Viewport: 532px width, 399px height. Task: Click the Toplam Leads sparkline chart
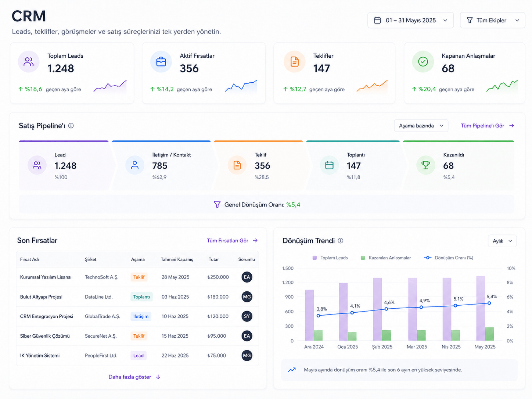click(x=110, y=87)
